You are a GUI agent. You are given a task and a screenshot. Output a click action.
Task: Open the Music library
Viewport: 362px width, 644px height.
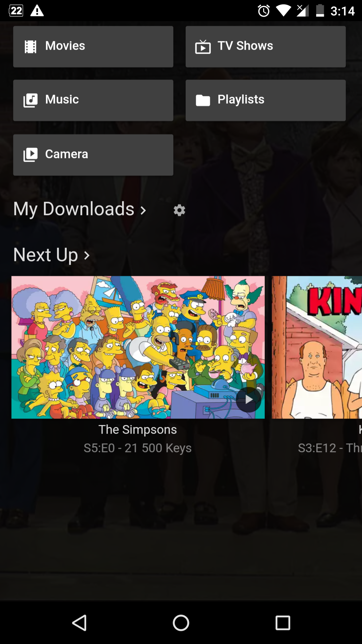tap(93, 100)
